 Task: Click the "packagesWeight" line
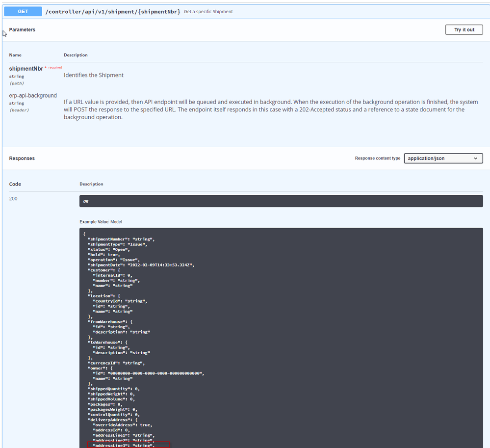[x=112, y=410]
